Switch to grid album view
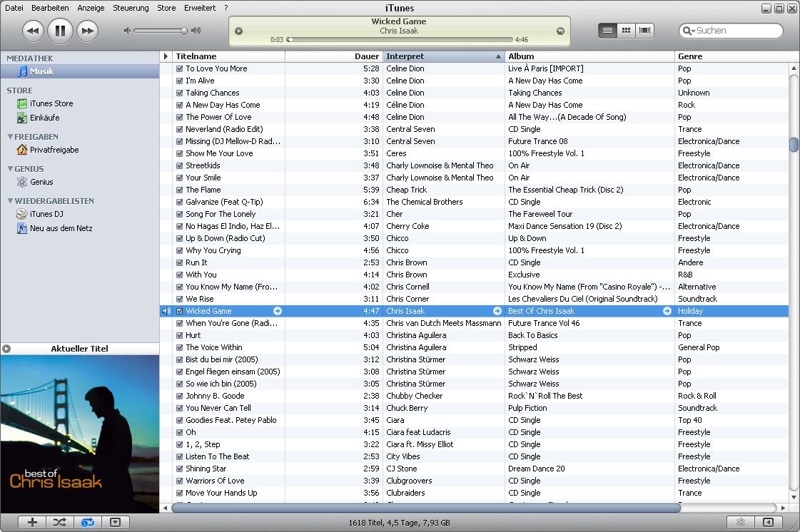The height and width of the screenshot is (532, 800). click(627, 31)
